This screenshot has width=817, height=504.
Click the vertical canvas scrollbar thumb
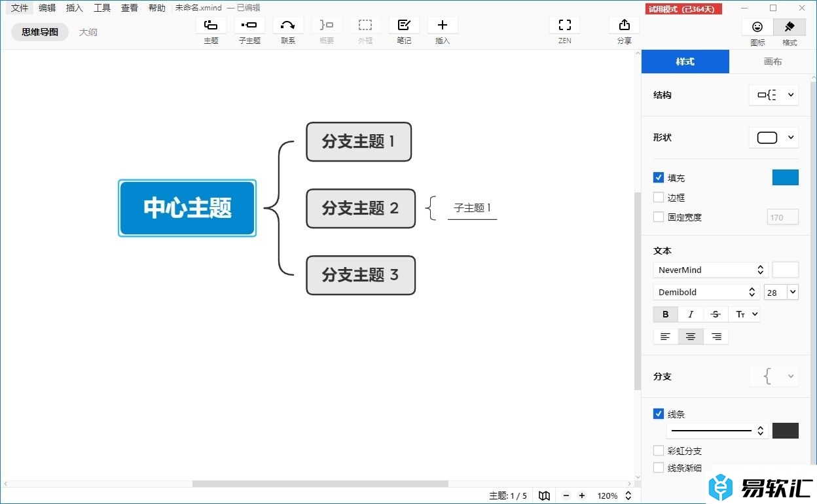click(x=638, y=291)
